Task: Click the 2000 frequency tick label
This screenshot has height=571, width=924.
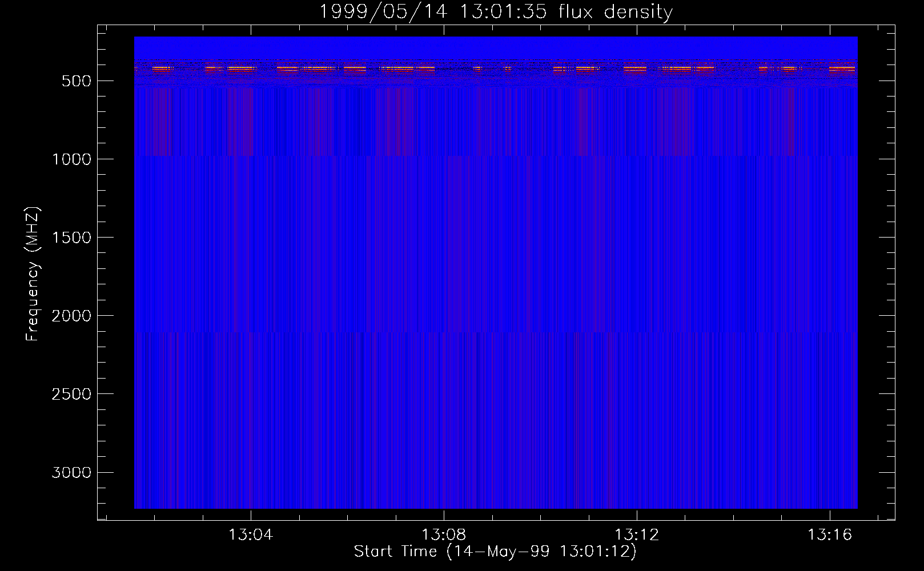Action: click(71, 316)
